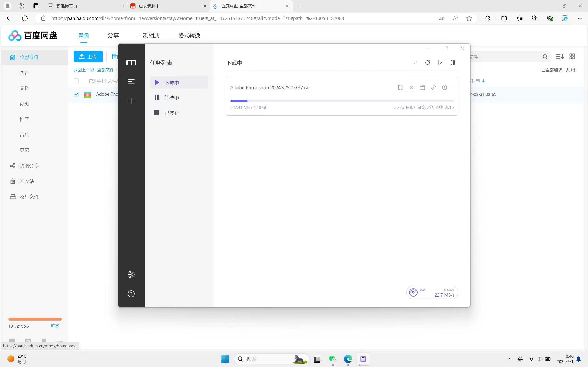The width and height of the screenshot is (588, 367).
Task: Open the speed meter widget
Action: tap(432, 292)
